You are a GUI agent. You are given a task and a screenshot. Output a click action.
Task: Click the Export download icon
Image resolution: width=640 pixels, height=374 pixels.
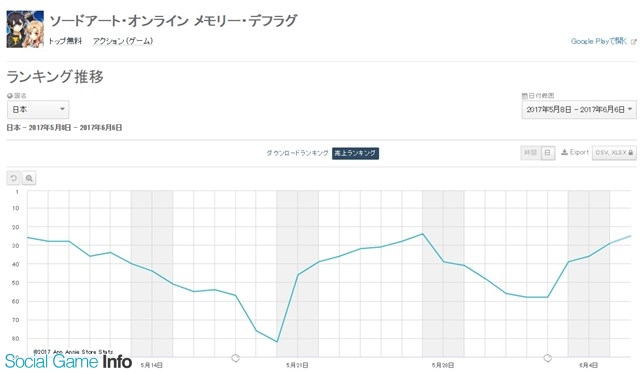pyautogui.click(x=564, y=152)
